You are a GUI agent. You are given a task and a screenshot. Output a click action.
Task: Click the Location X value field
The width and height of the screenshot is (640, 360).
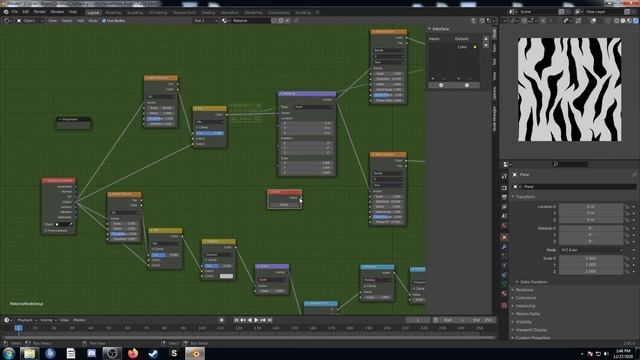click(x=591, y=207)
